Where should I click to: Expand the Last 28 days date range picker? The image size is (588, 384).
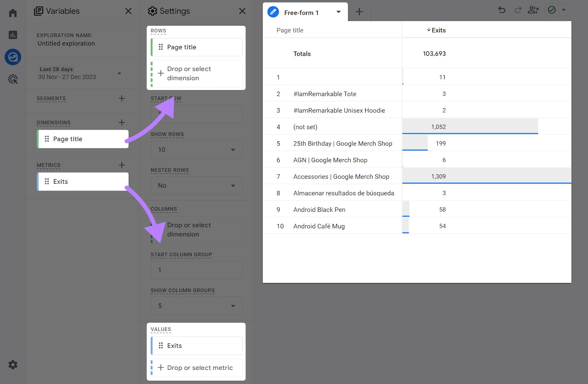click(x=119, y=73)
